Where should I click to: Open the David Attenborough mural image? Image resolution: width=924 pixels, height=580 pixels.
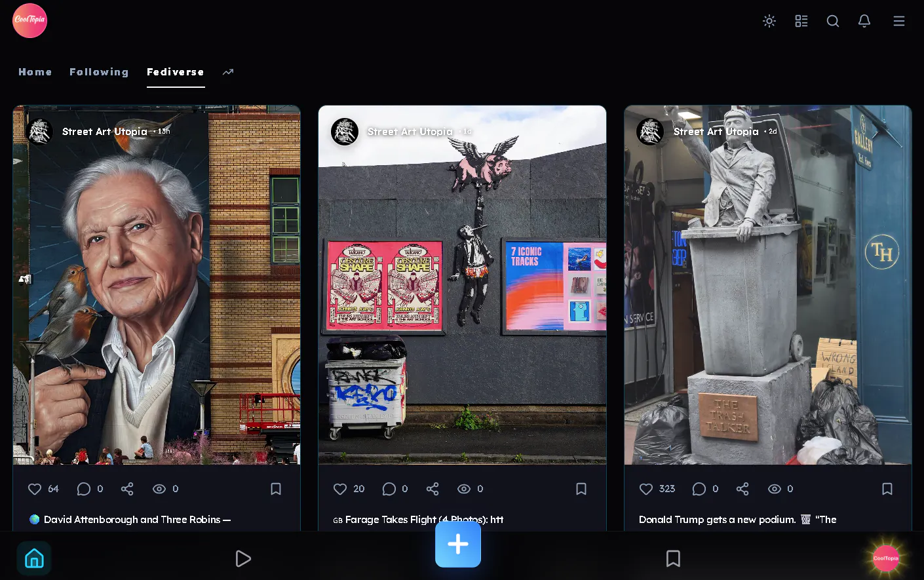click(x=157, y=285)
